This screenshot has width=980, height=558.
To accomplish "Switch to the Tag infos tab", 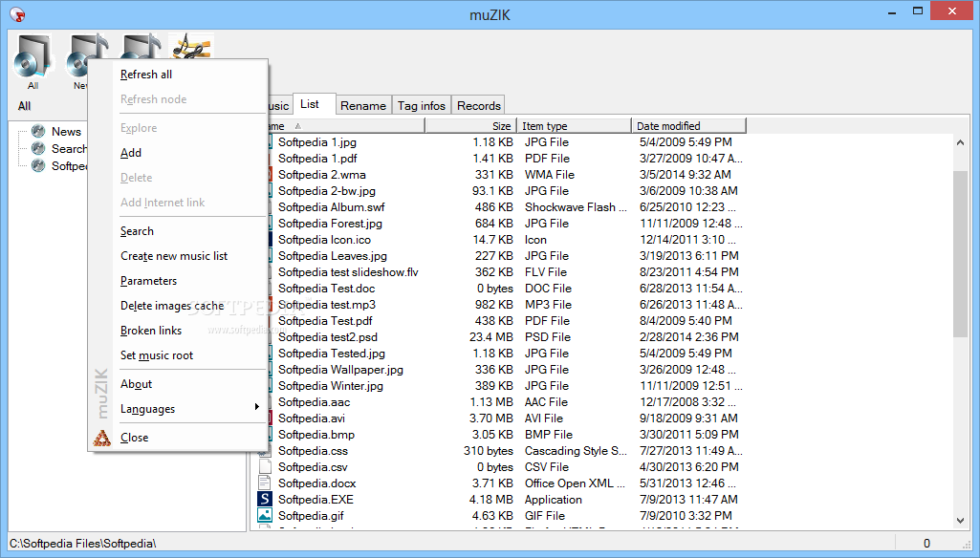I will (422, 106).
